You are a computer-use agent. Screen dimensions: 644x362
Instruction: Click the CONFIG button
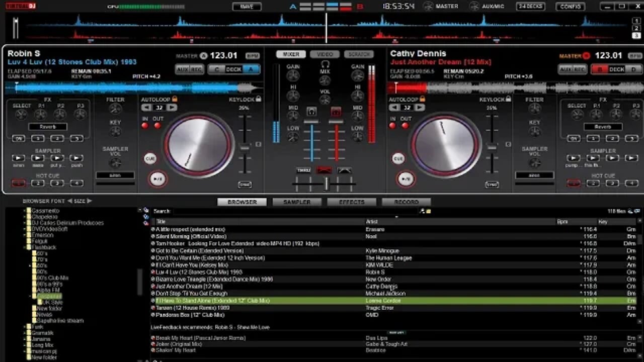570,7
